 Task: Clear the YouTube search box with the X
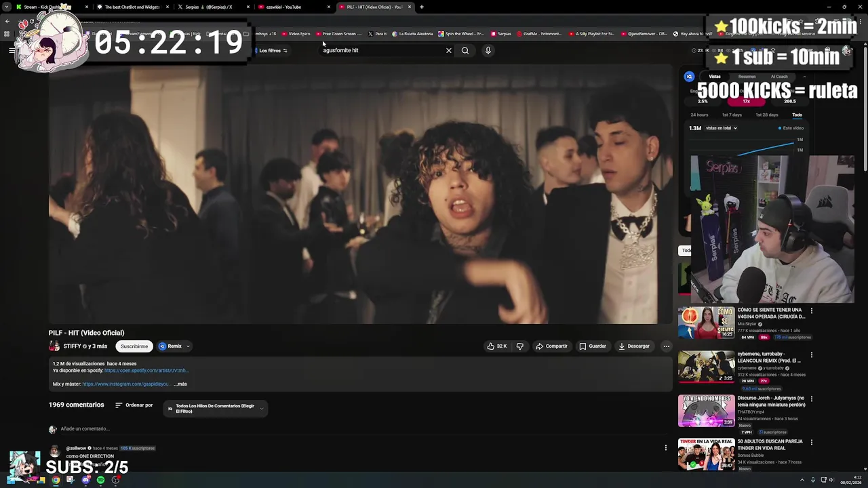[448, 50]
